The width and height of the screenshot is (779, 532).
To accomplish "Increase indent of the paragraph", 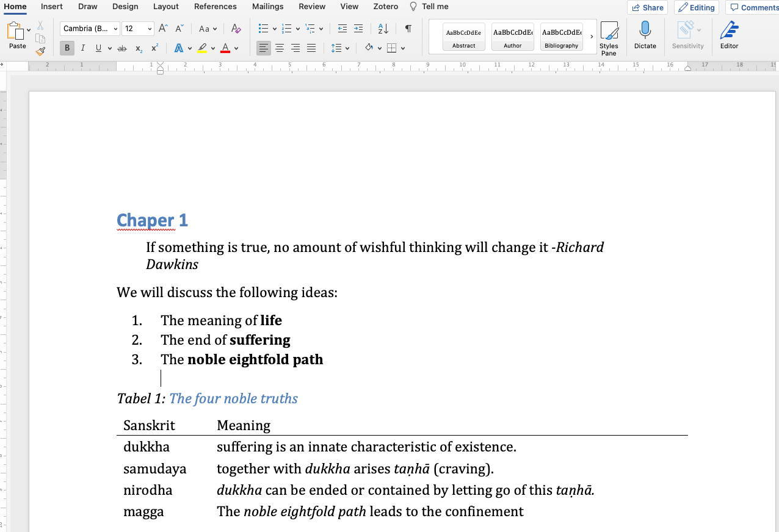I will coord(358,29).
